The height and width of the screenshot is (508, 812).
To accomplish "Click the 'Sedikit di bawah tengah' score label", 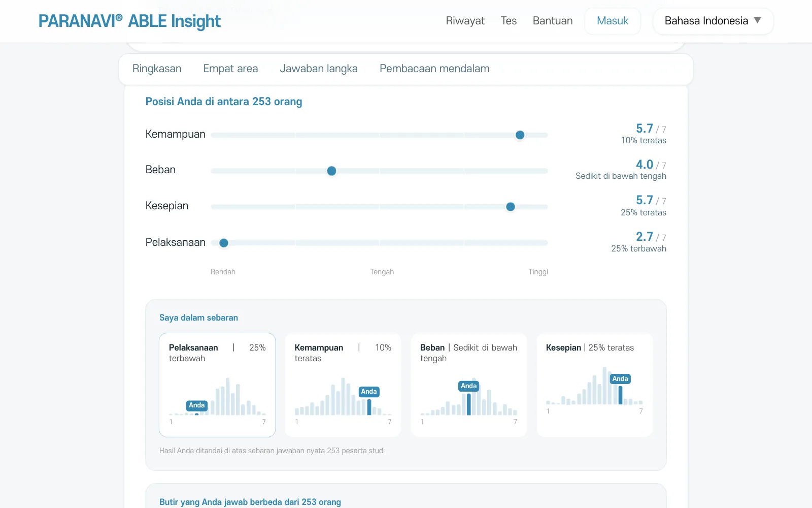I will [621, 176].
